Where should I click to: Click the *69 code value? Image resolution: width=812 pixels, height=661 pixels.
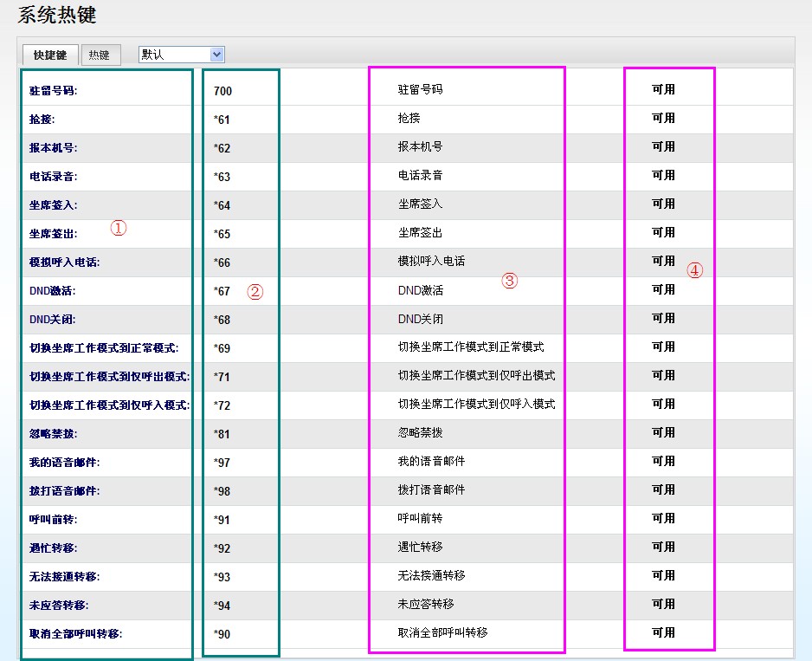tap(222, 348)
